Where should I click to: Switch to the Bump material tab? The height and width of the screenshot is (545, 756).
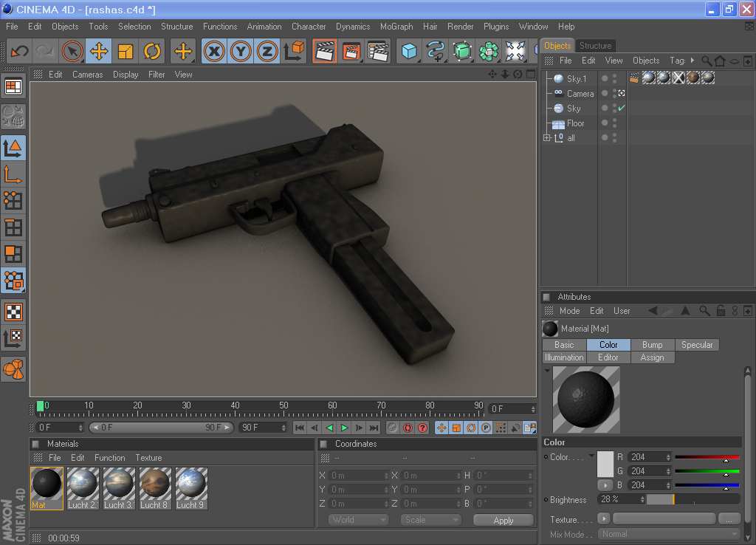click(x=653, y=345)
